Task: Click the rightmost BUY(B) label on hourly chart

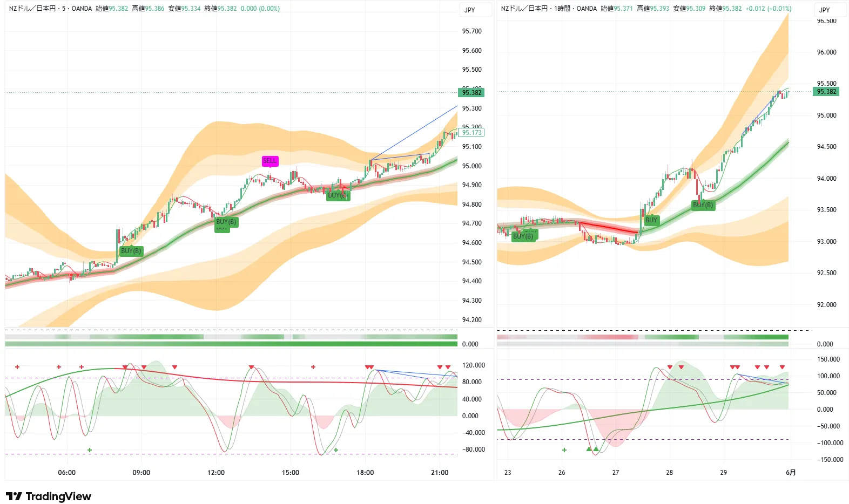Action: click(x=703, y=205)
